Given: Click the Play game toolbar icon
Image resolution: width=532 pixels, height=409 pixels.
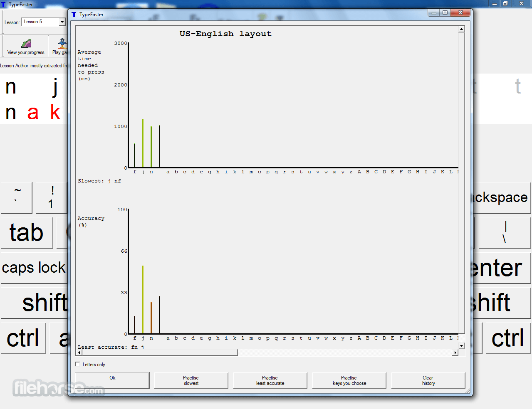Looking at the screenshot, I should pos(62,43).
